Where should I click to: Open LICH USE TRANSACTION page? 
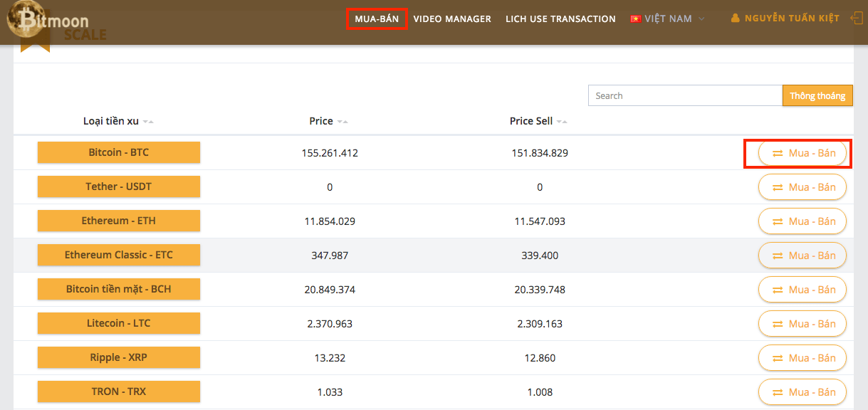click(x=560, y=19)
